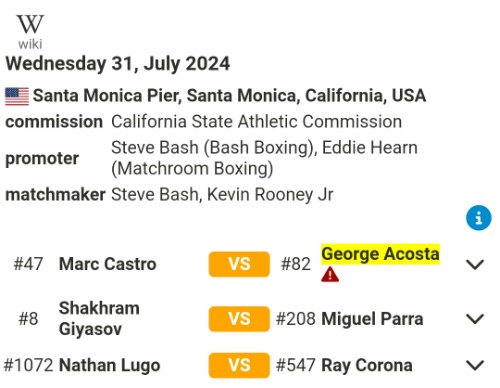Viewport: 500px width, 388px height.
Task: Open highlighted George Acosta profile
Action: tap(380, 254)
